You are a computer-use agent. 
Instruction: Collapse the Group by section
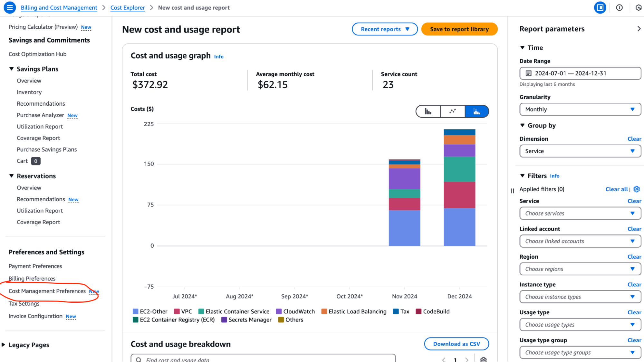[x=522, y=125]
